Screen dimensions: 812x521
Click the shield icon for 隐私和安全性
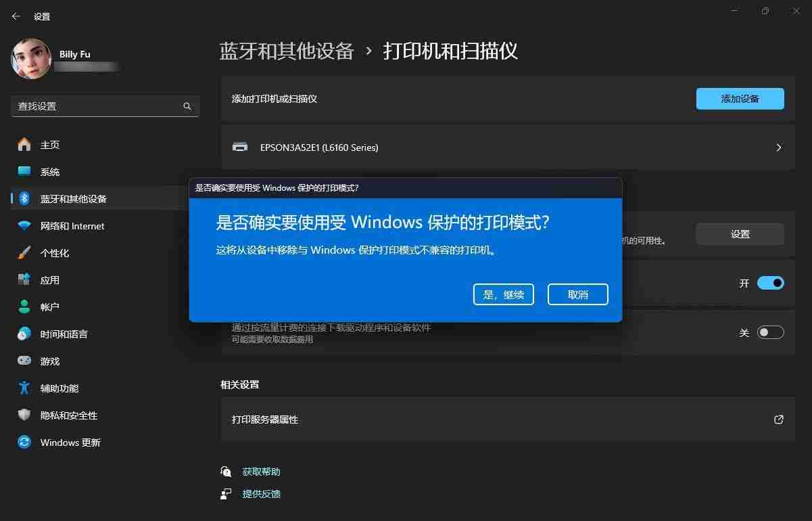pos(26,415)
